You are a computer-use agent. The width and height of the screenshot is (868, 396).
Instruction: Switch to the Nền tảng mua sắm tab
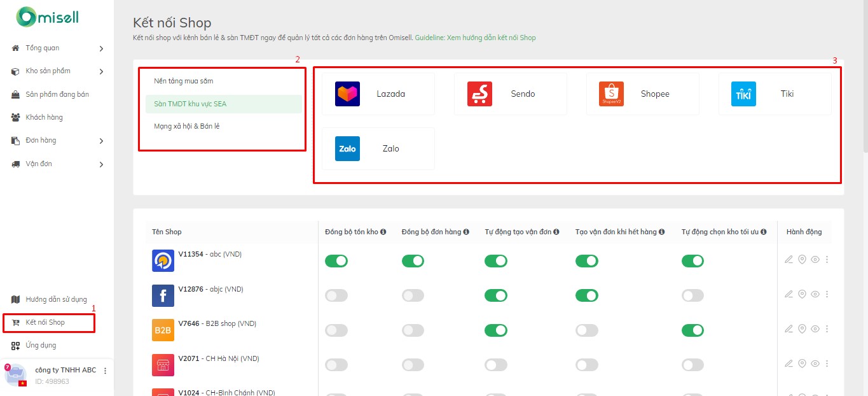point(223,81)
